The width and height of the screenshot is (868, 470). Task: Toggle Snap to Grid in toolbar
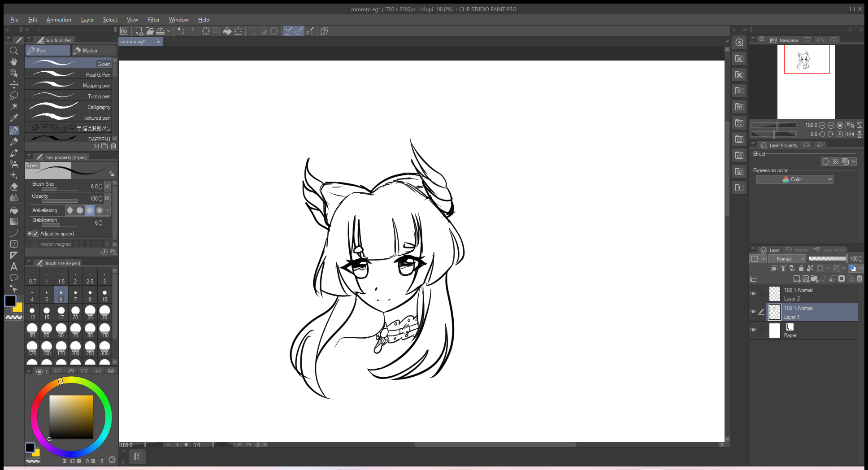pos(310,31)
